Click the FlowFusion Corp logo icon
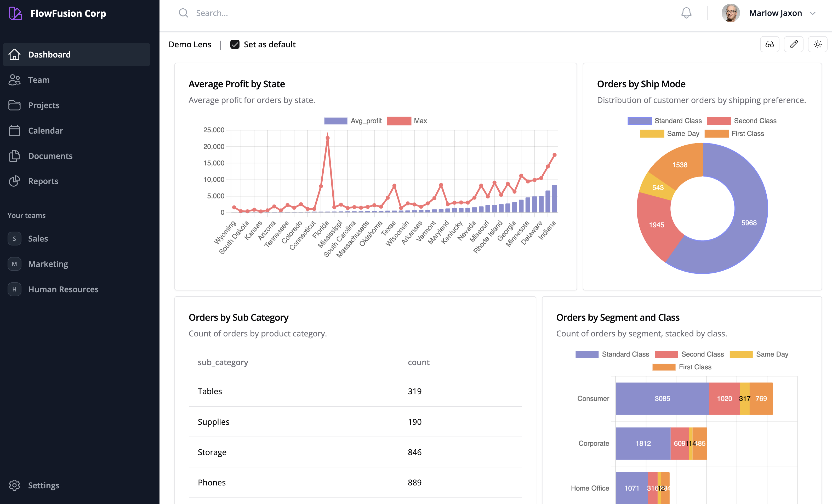 click(15, 13)
